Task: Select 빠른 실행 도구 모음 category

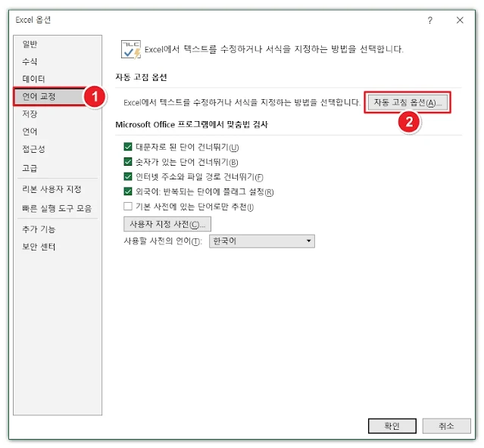Action: 57,208
